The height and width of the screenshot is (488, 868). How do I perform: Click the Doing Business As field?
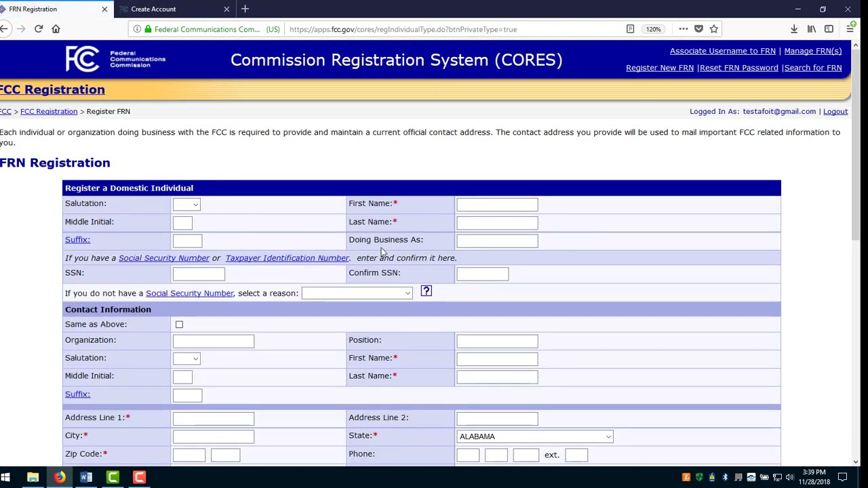[x=497, y=241]
